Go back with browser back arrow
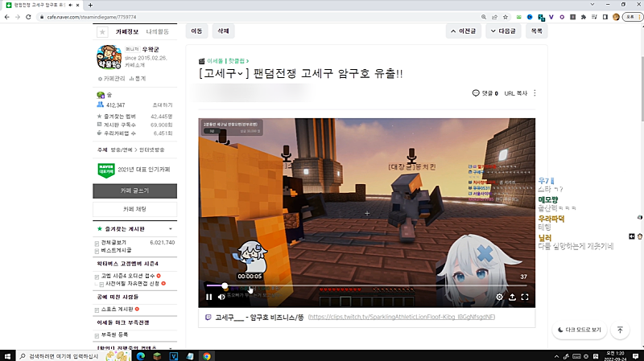644x361 pixels. tap(7, 17)
